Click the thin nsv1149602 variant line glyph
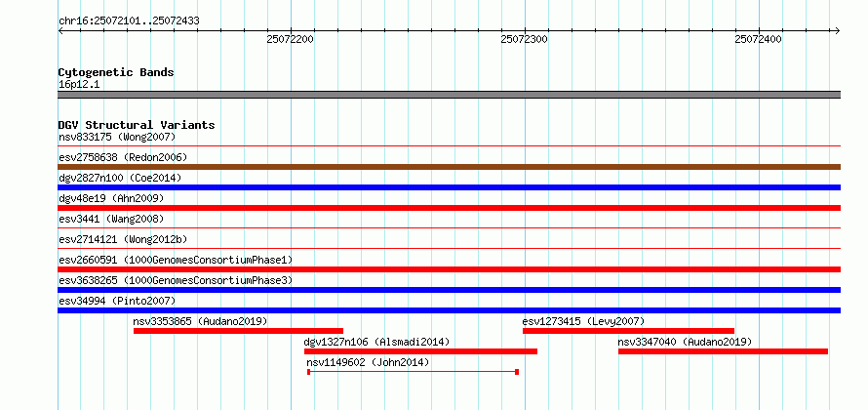This screenshot has width=868, height=410. 413,372
